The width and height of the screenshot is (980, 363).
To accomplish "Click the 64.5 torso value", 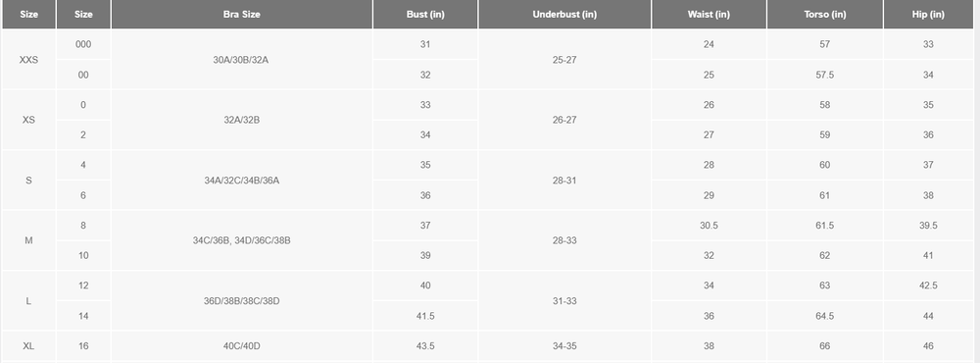I will (824, 316).
